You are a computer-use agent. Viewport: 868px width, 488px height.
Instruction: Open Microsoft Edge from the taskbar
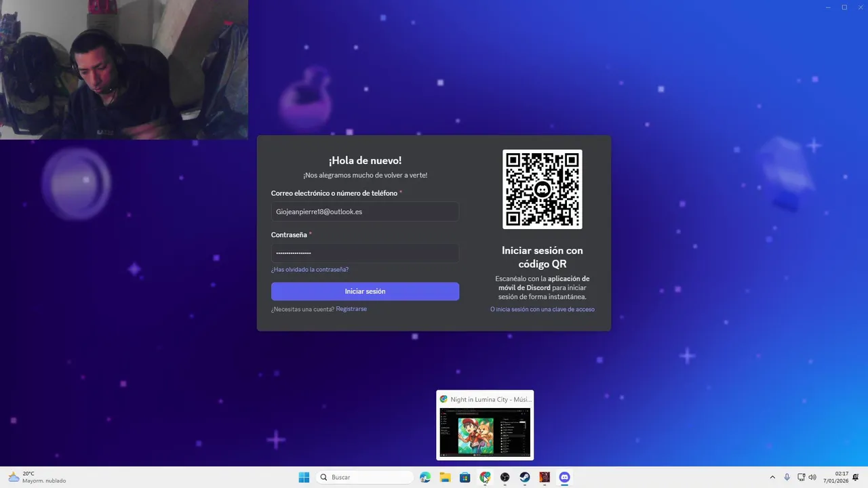pos(425,477)
